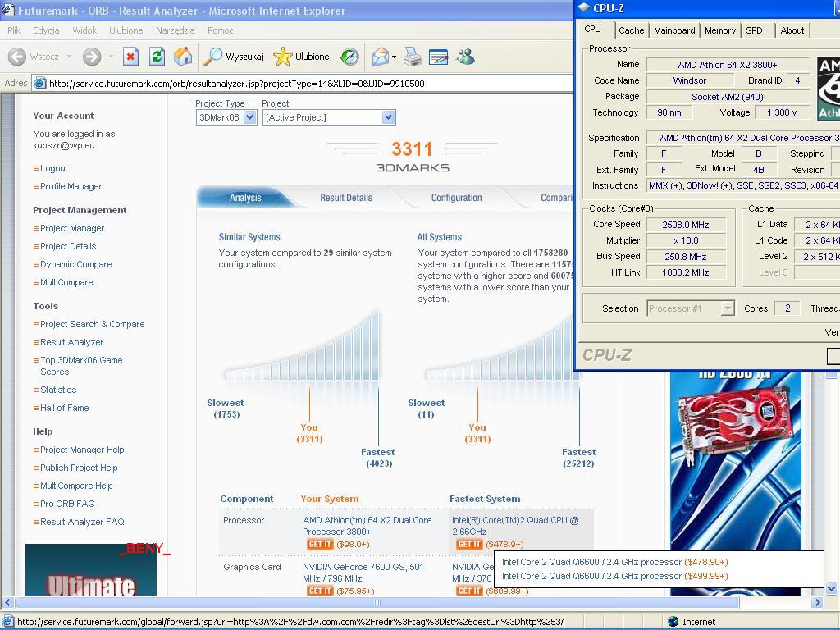The width and height of the screenshot is (840, 630).
Task: Open the Statistics link
Action: 58,390
